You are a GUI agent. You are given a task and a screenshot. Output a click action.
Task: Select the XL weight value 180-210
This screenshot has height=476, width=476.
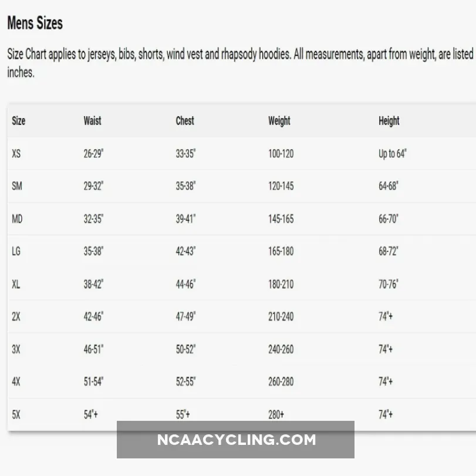281,284
